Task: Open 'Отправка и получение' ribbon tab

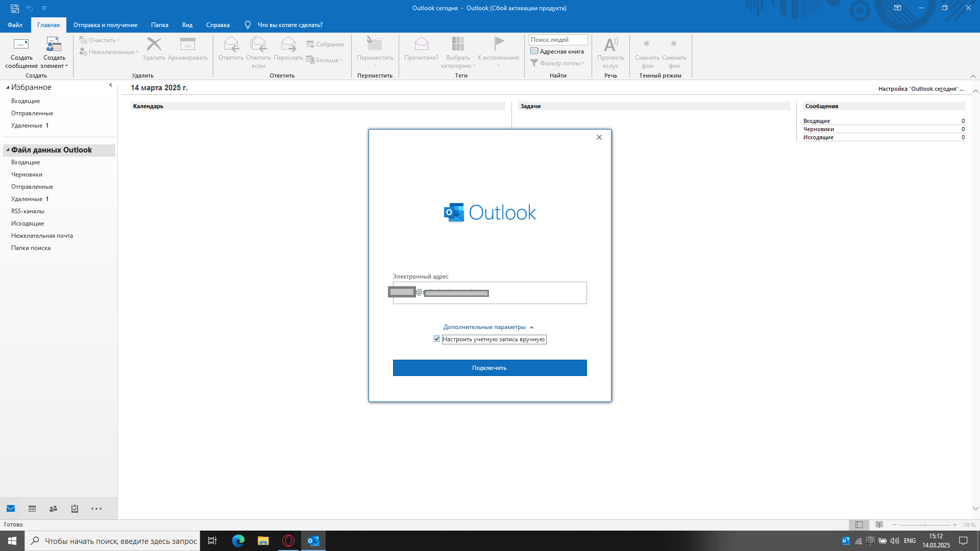Action: pyautogui.click(x=105, y=25)
